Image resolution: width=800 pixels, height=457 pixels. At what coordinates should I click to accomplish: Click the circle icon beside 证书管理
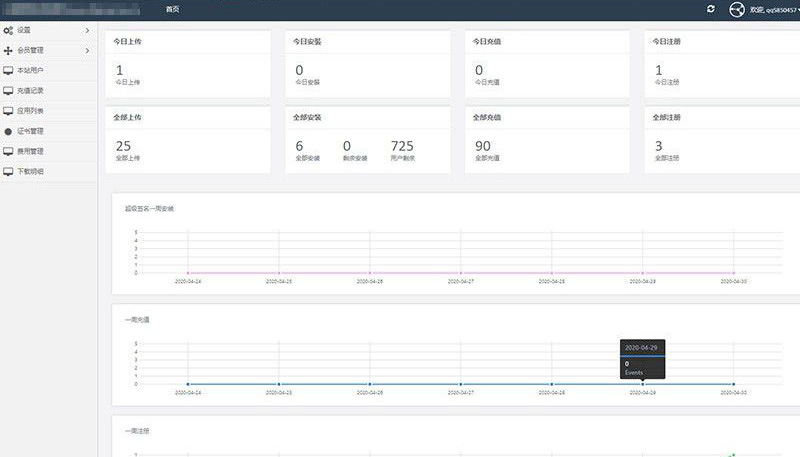(x=8, y=131)
